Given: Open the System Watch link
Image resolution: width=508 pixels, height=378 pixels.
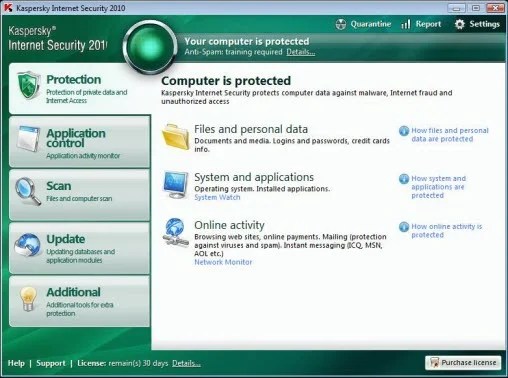Looking at the screenshot, I should (217, 197).
